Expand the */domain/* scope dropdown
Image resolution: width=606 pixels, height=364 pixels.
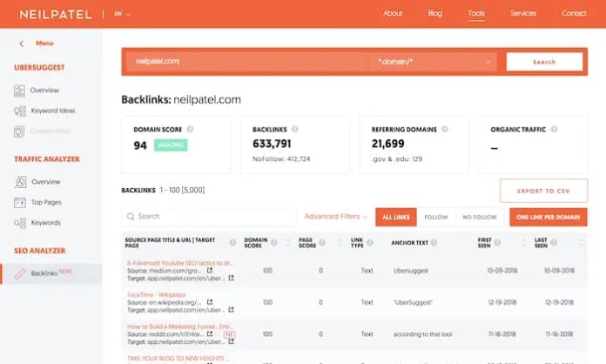tap(432, 62)
